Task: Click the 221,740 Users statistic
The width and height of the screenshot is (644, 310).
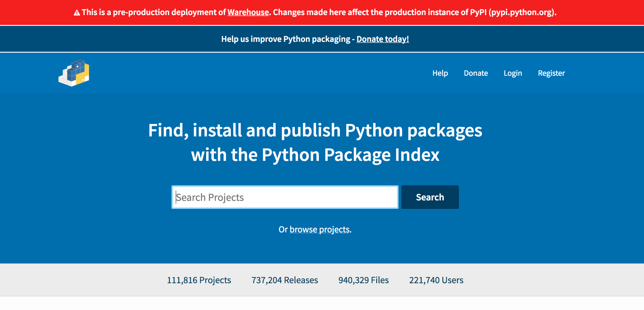Action: pyautogui.click(x=436, y=280)
